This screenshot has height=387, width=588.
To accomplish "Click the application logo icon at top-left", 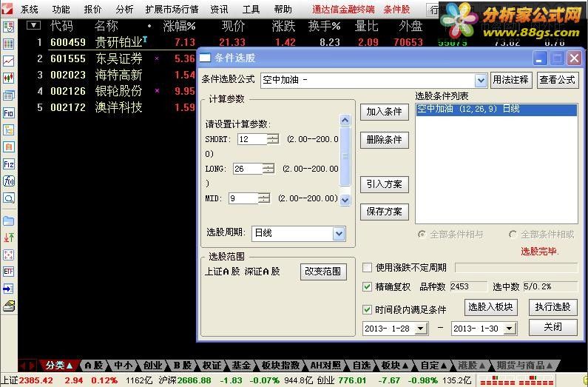I will [x=7, y=9].
